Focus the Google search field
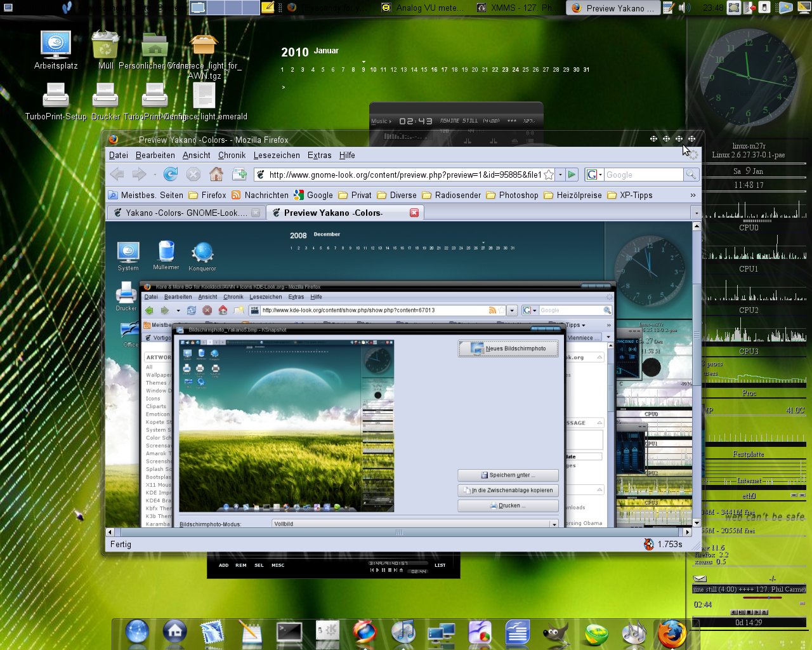The width and height of the screenshot is (812, 650). 643,175
